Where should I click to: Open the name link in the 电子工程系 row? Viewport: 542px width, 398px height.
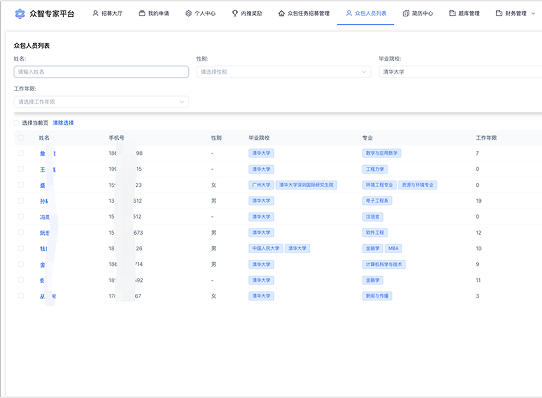(x=44, y=201)
